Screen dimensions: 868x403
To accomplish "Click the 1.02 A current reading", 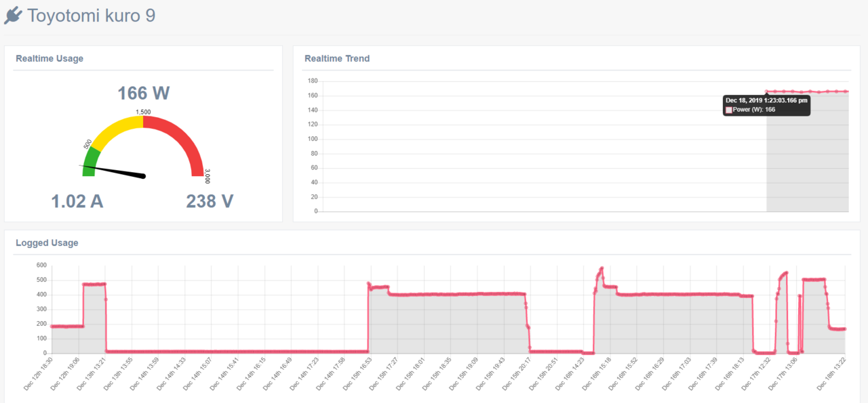I will 77,201.
